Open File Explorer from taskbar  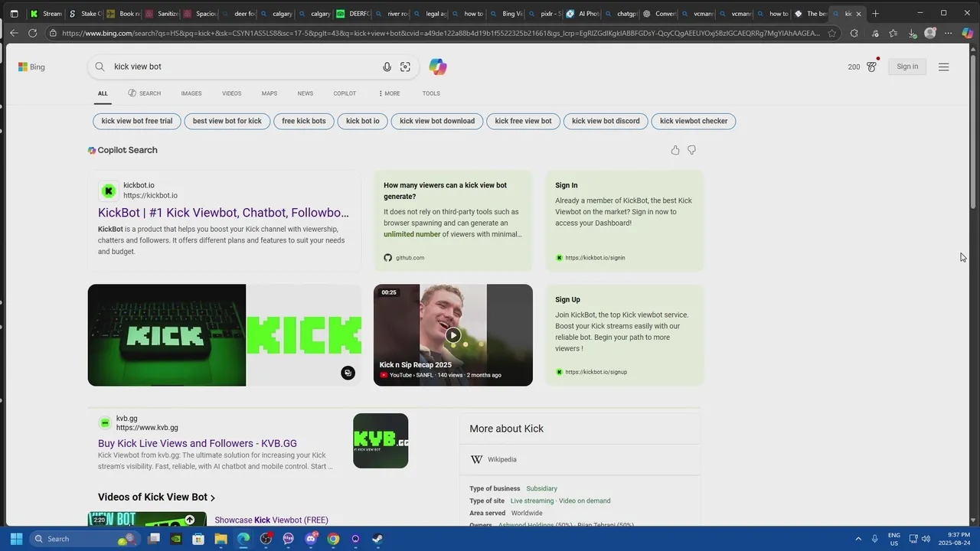(220, 539)
